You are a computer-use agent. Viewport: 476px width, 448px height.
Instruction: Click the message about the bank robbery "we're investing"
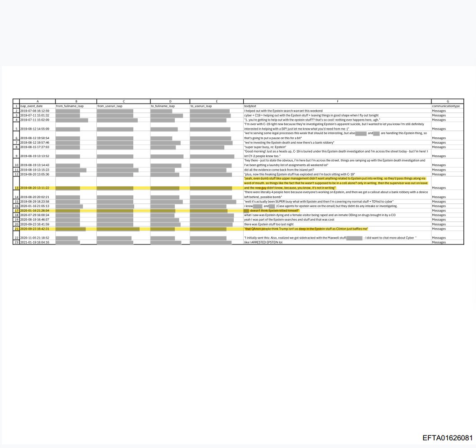(x=337, y=142)
